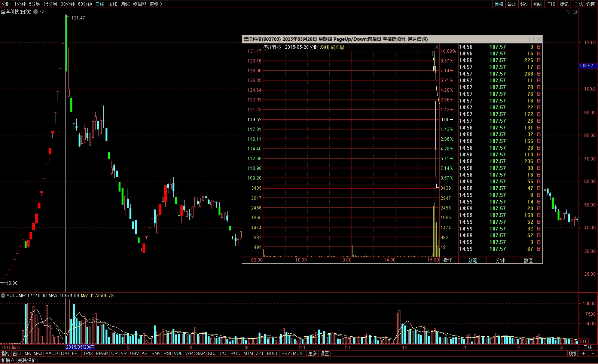Click the circle arrow beside 盛洋科技(日线)

click(x=36, y=12)
